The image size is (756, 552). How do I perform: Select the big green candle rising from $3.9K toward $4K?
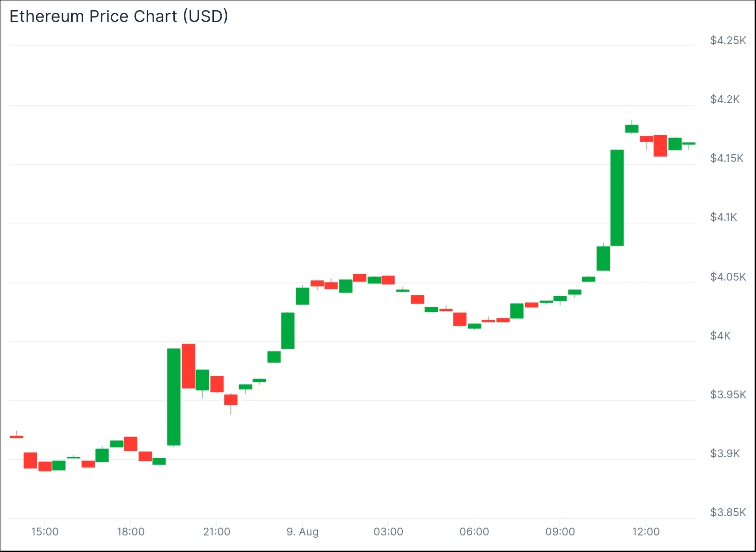[174, 397]
